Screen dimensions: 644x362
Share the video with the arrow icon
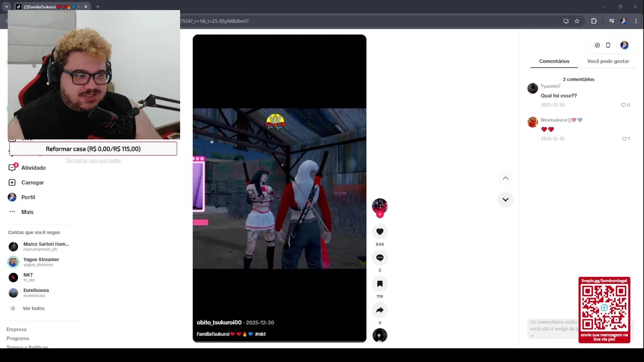pyautogui.click(x=380, y=310)
